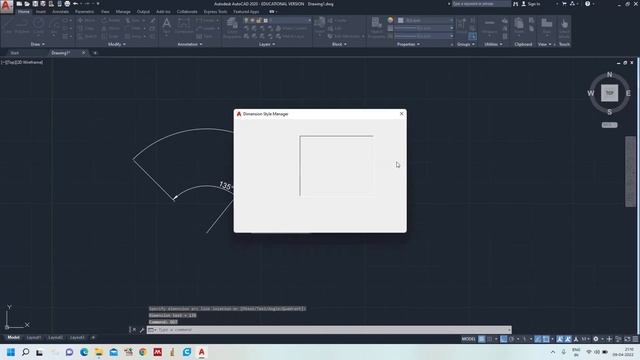Switch to the Annotate ribbon tab
This screenshot has width=640, height=360.
tap(60, 11)
